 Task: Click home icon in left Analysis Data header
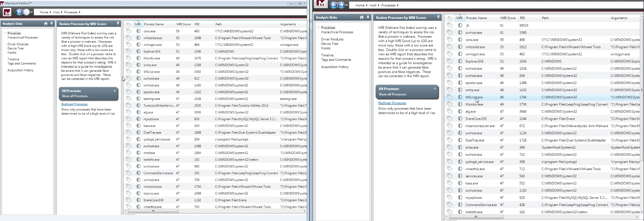pyautogui.click(x=46, y=24)
